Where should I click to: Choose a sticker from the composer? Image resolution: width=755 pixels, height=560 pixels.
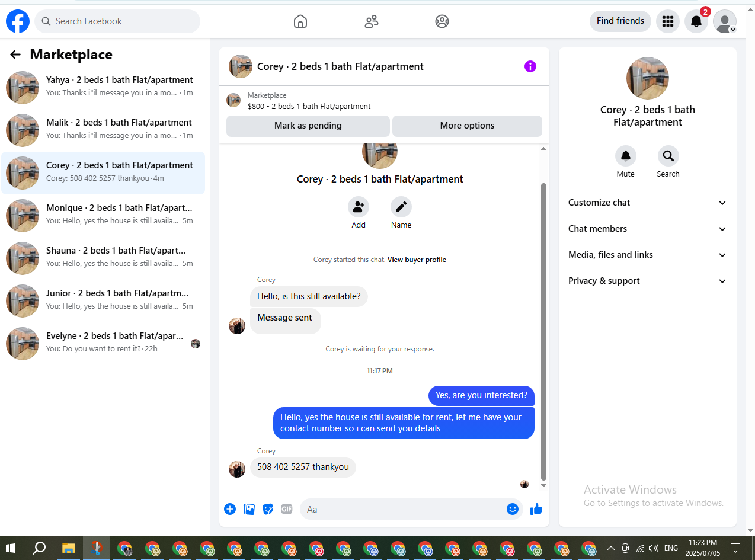pyautogui.click(x=268, y=509)
